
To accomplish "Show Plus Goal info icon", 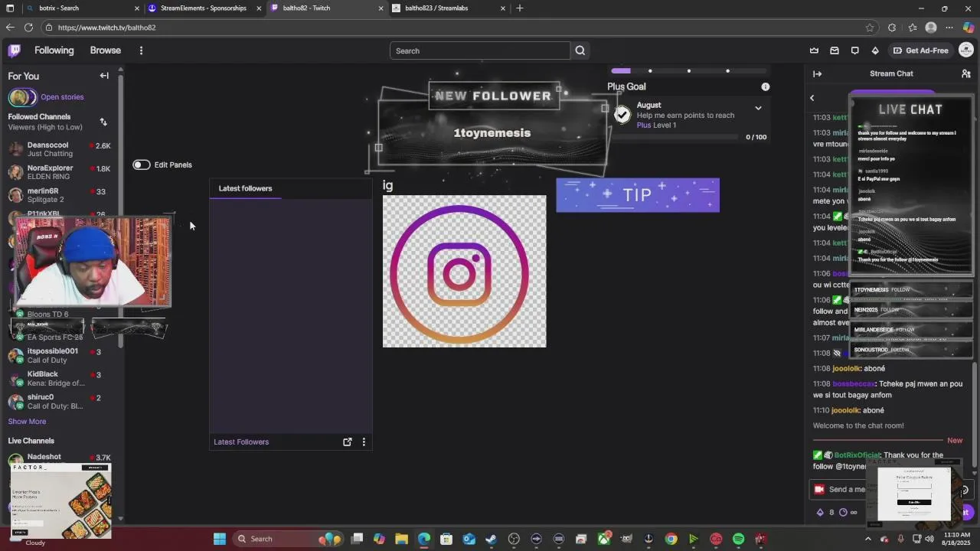I will click(765, 86).
